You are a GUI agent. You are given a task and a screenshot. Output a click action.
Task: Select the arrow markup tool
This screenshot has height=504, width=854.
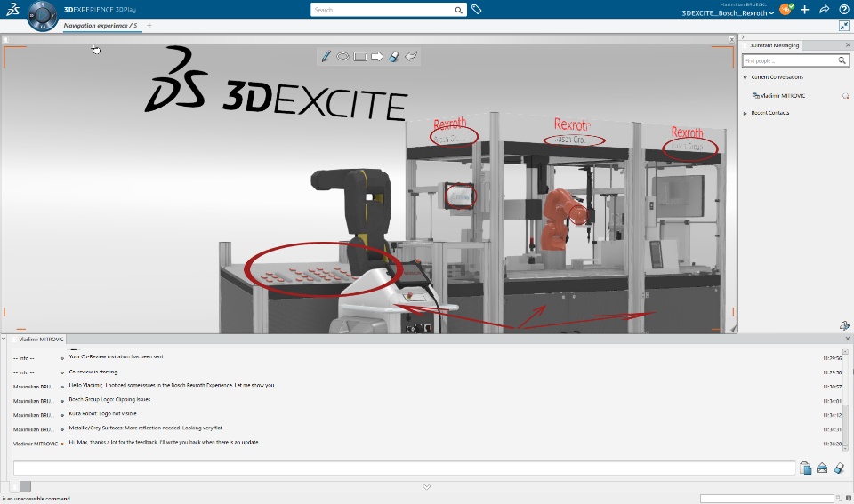377,57
